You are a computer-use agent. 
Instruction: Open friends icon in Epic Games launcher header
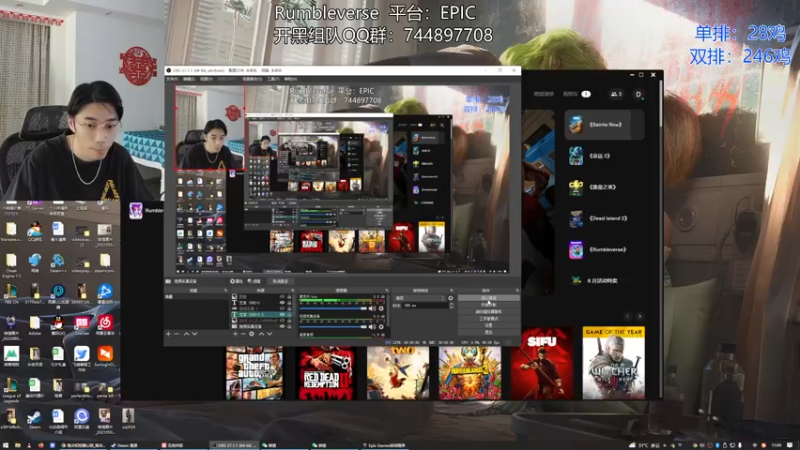tap(616, 94)
